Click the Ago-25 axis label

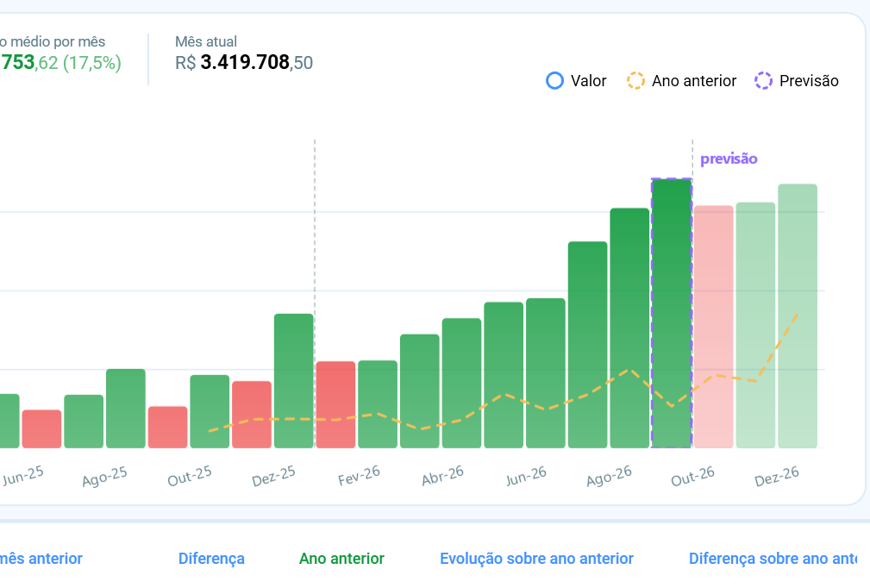tap(105, 476)
